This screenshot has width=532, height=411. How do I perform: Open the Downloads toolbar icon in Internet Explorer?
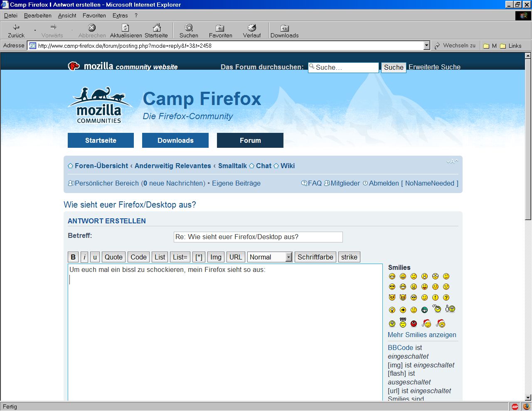tap(285, 31)
